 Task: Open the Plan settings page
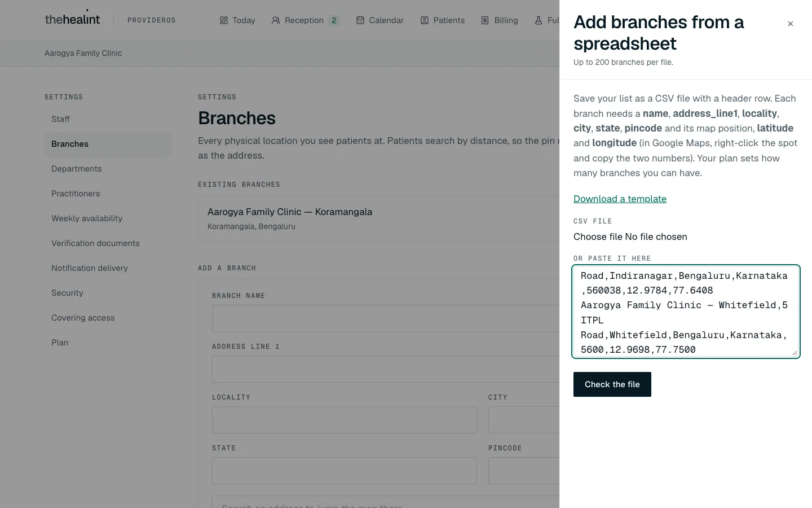[x=108, y=343]
